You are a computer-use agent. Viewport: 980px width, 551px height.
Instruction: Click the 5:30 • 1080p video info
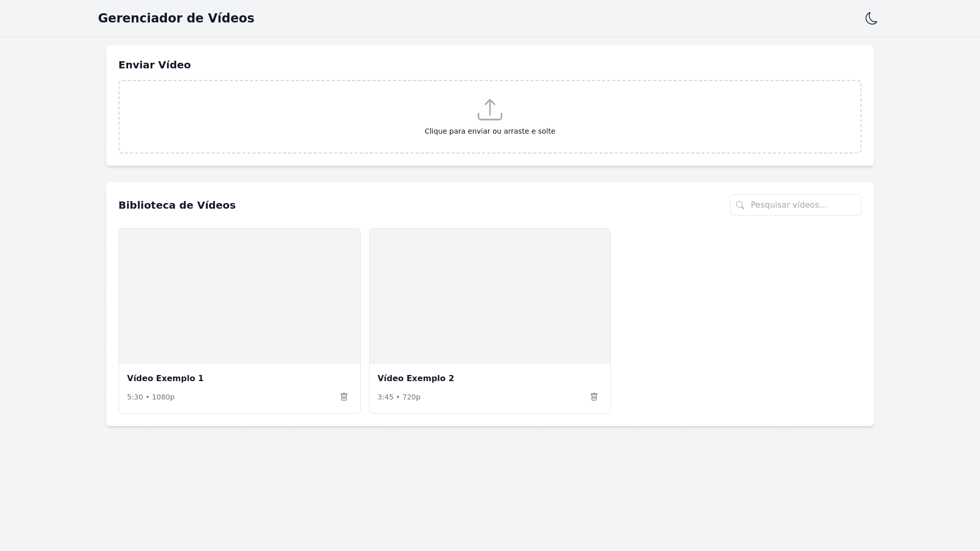click(x=151, y=397)
